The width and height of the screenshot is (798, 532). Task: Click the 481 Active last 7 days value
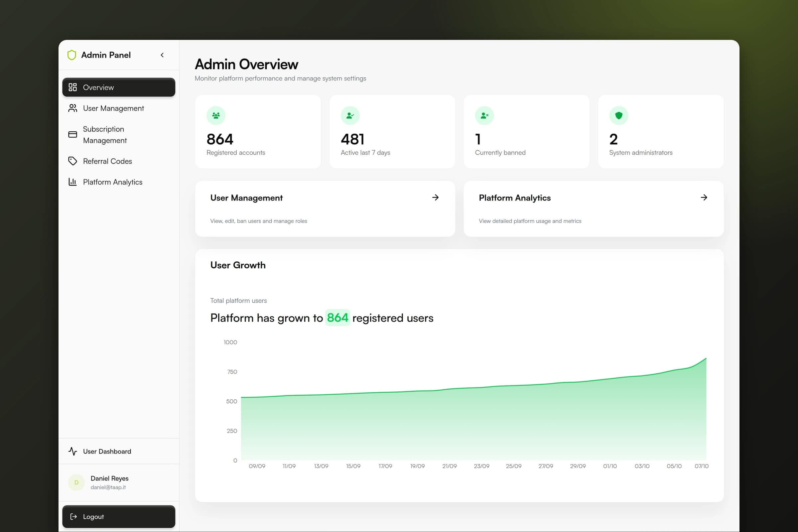352,139
